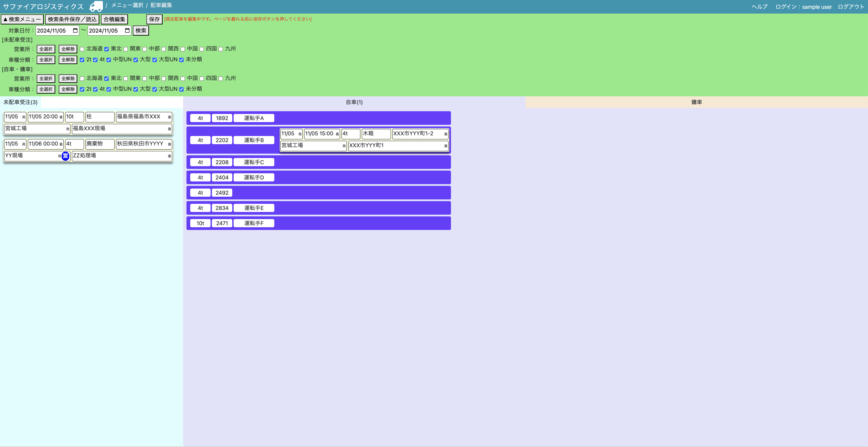The width and height of the screenshot is (868, 447).
Task: Click 全解除 for 未配車受注 営業所
Action: pyautogui.click(x=68, y=49)
